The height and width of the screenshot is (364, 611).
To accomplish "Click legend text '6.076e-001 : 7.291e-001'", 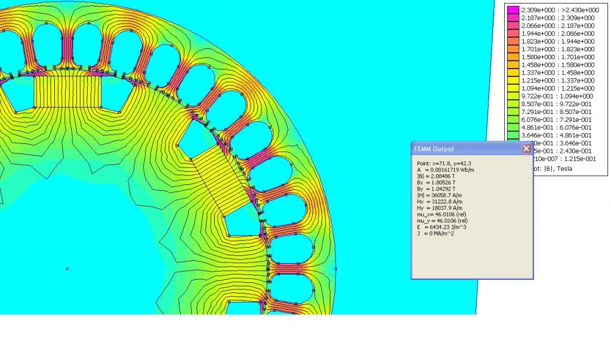I will [x=557, y=120].
